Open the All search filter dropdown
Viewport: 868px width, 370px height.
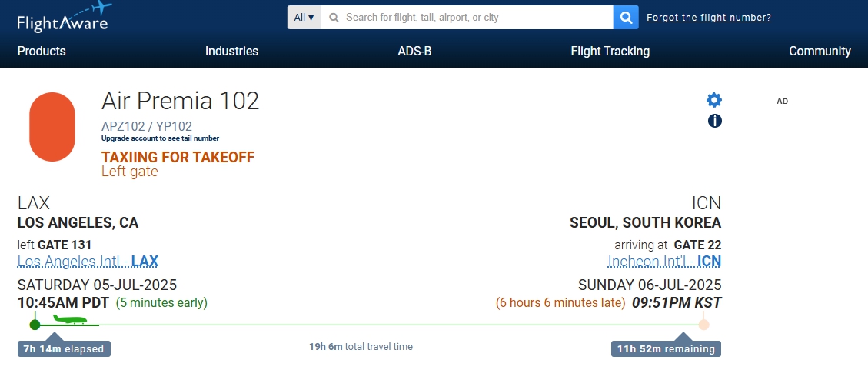point(304,17)
